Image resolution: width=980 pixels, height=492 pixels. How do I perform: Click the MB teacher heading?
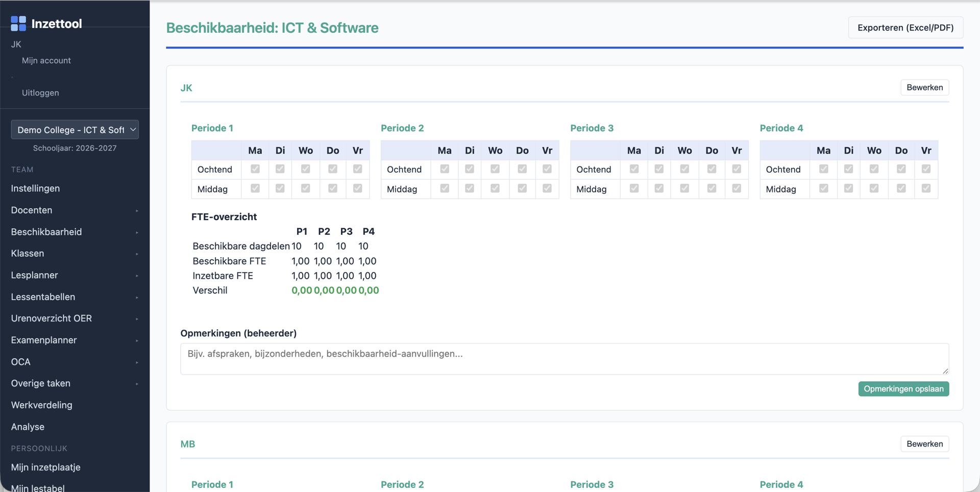pos(188,444)
